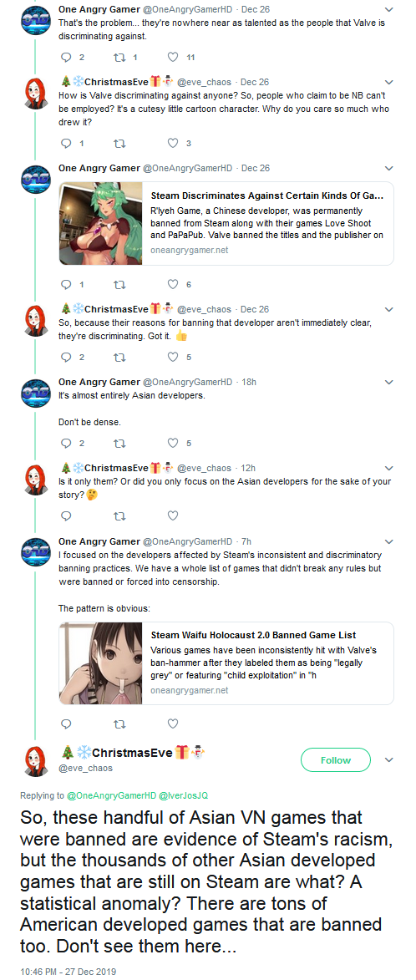Open the Steam Waifu Holocaust 2.0 article card

tap(226, 663)
